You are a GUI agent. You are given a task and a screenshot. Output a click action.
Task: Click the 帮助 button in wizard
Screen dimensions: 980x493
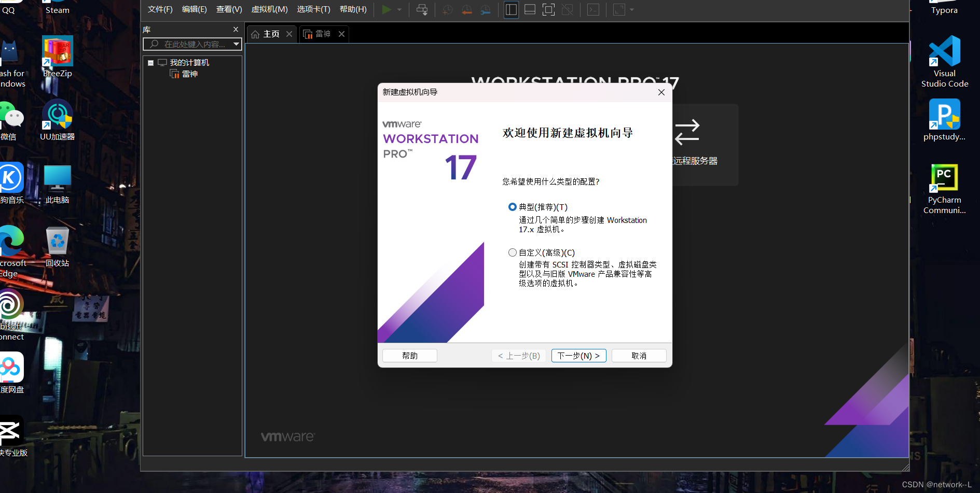click(410, 356)
